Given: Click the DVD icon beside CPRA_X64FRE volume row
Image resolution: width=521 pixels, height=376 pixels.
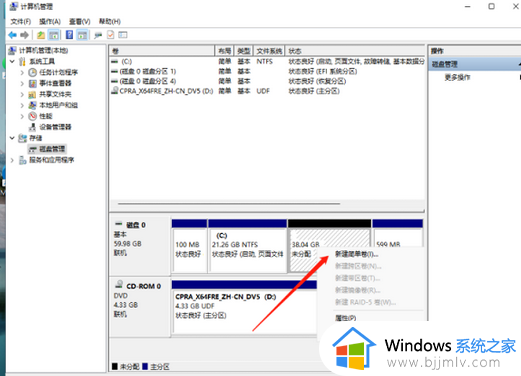Looking at the screenshot, I should pos(115,90).
